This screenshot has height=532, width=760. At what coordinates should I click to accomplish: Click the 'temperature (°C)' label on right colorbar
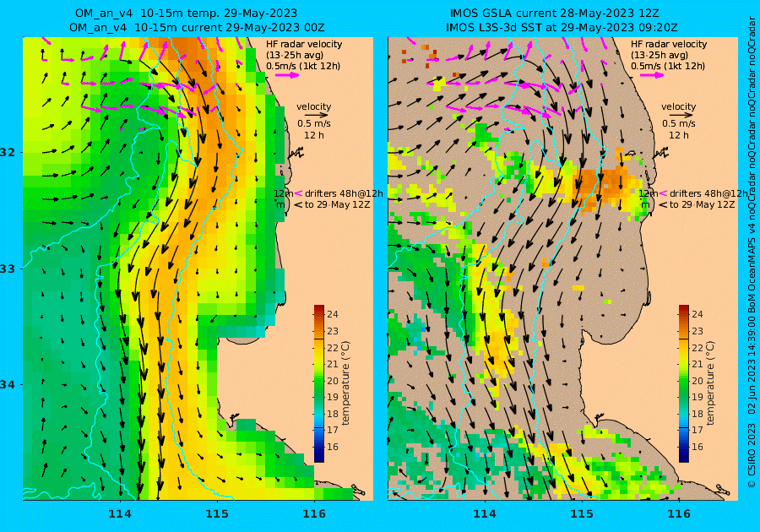pyautogui.click(x=710, y=383)
